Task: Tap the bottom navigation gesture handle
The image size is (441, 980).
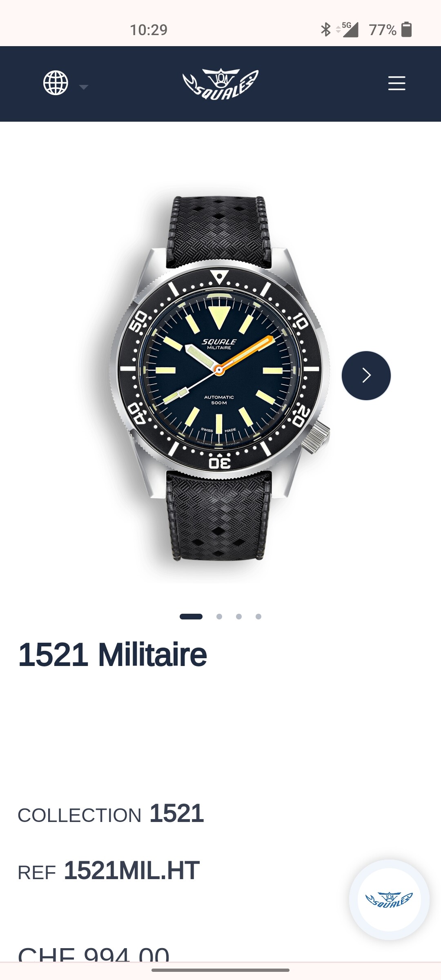Action: (x=220, y=970)
